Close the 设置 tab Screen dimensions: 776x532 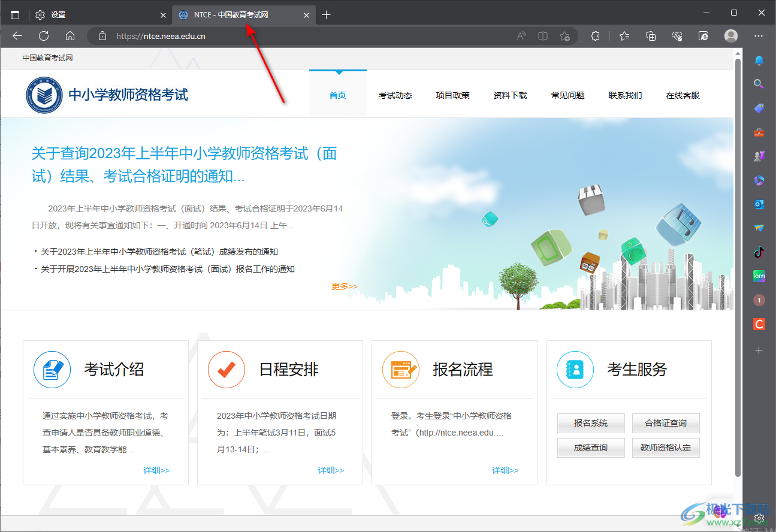coord(164,15)
